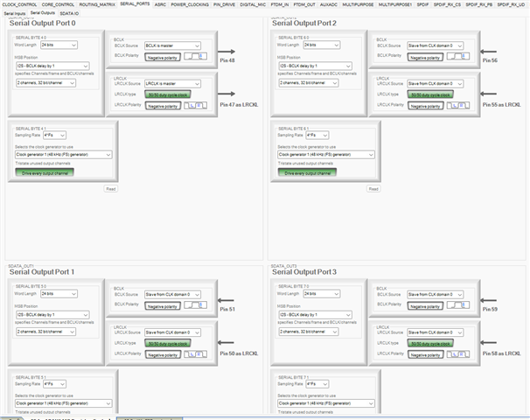This screenshot has width=530, height=420.
Task: Toggle BCLK Negative polarity for Serial Output Port 2
Action: [x=425, y=57]
